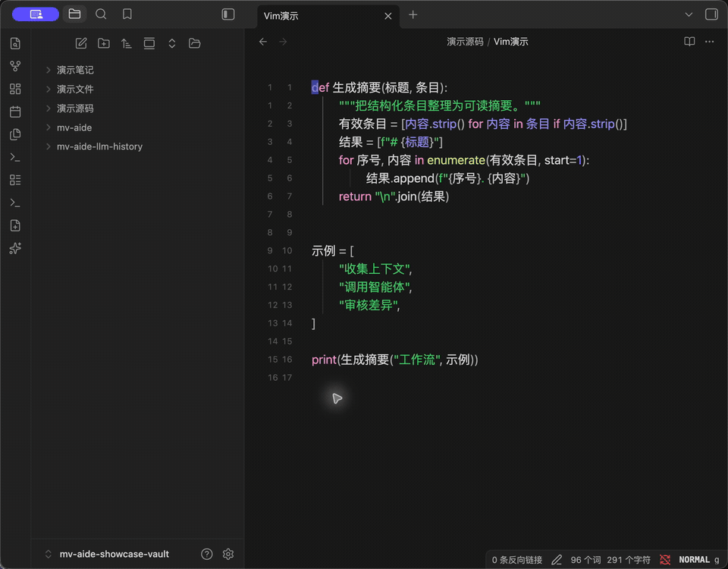Image resolution: width=728 pixels, height=569 pixels.
Task: Expand the 演示文件 folder
Action: (x=75, y=90)
